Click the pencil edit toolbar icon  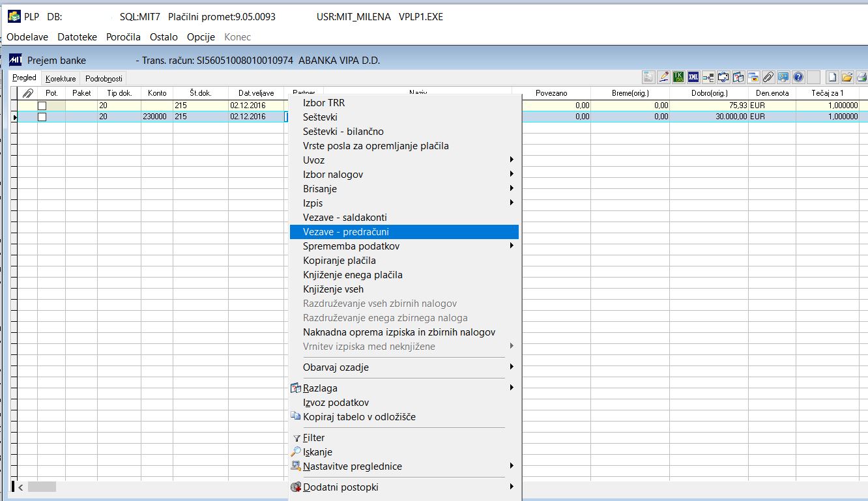[663, 77]
